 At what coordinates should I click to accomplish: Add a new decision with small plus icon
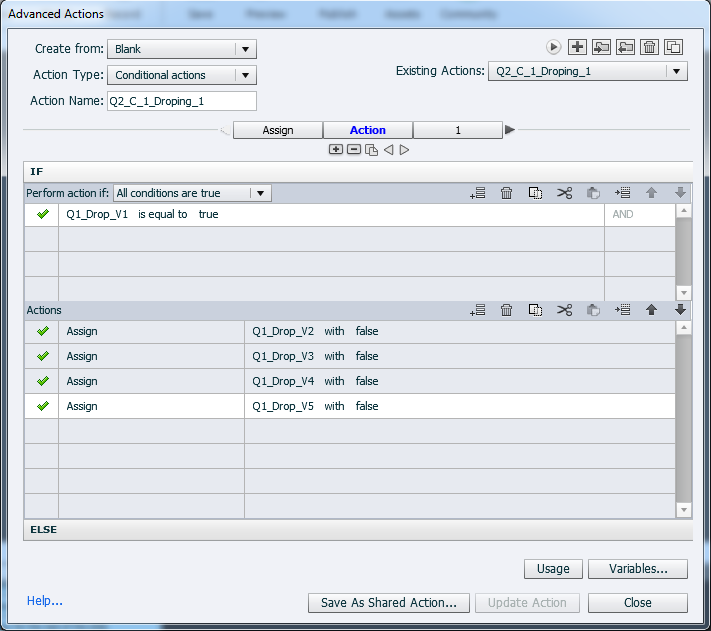[336, 150]
